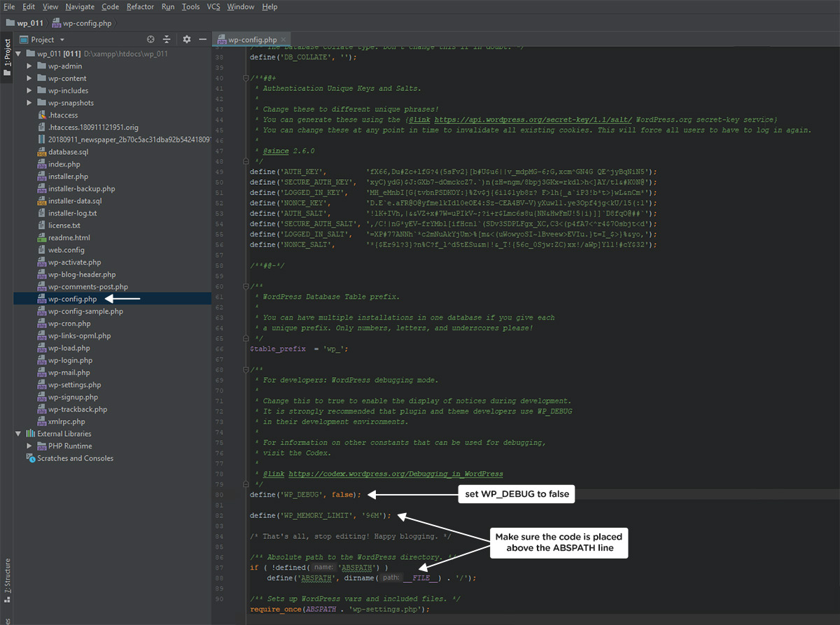
Task: Click the web.config file icon
Action: (x=41, y=250)
